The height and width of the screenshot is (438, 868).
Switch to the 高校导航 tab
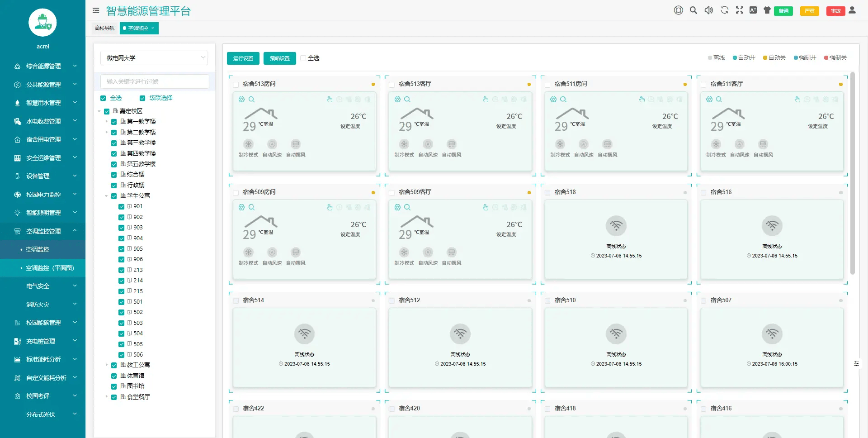(x=104, y=28)
